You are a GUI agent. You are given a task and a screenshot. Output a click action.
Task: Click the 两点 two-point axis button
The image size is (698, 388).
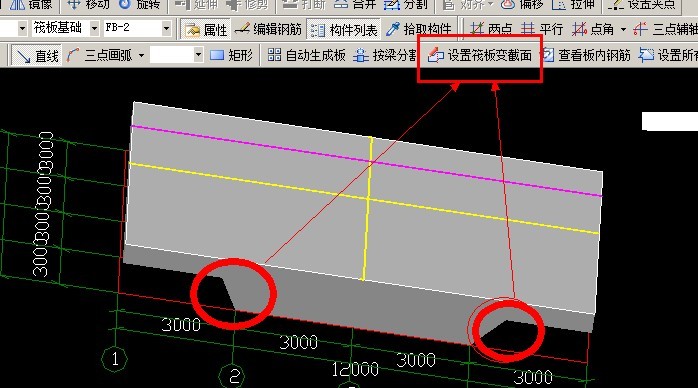491,29
